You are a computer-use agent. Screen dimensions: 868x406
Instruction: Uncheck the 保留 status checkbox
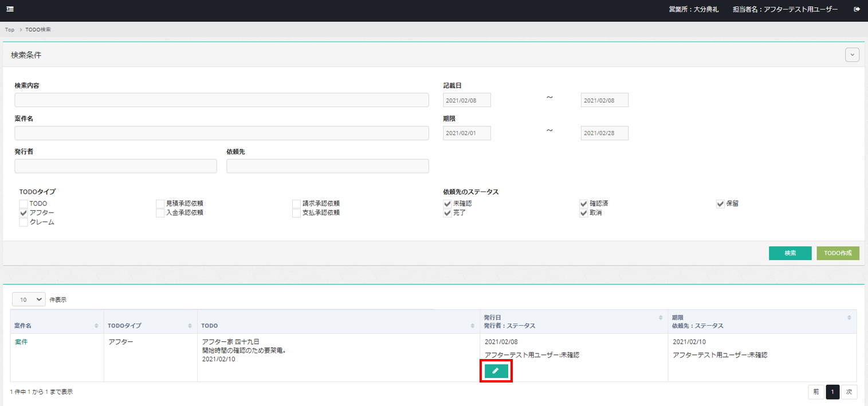point(721,203)
